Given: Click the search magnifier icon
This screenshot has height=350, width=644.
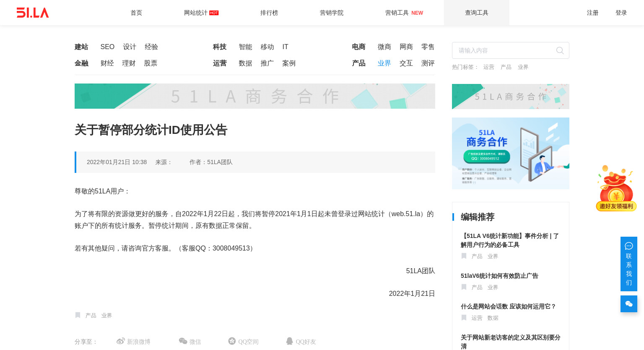Looking at the screenshot, I should (x=560, y=50).
